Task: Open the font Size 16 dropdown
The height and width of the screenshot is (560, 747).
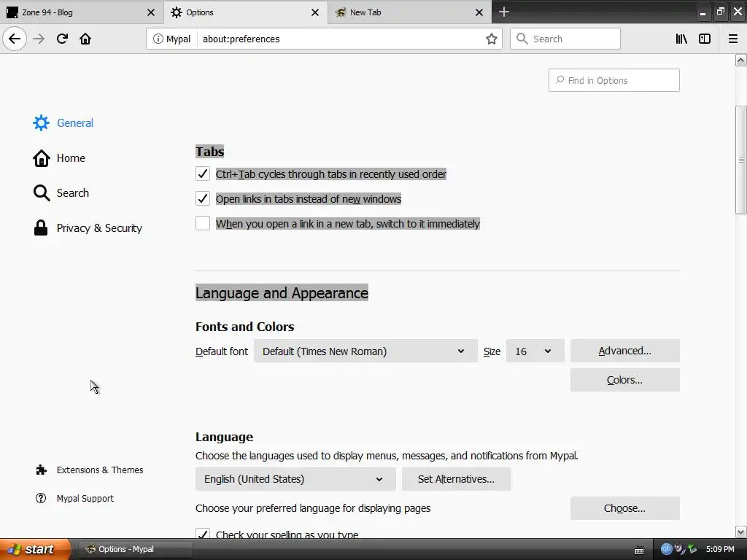Action: (x=535, y=351)
